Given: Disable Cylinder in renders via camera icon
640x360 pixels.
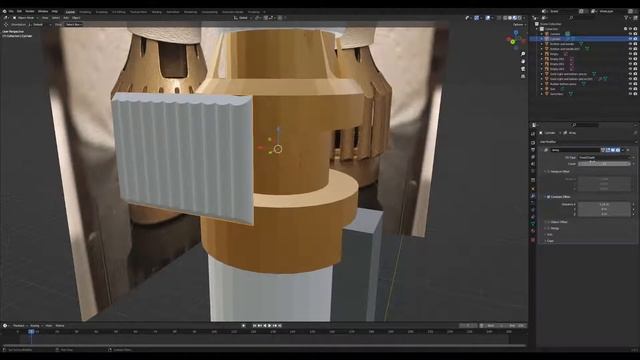Looking at the screenshot, I should tap(635, 39).
